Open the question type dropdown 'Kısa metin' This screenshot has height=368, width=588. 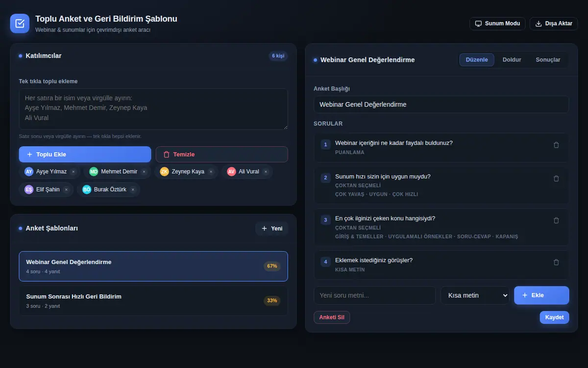point(475,295)
